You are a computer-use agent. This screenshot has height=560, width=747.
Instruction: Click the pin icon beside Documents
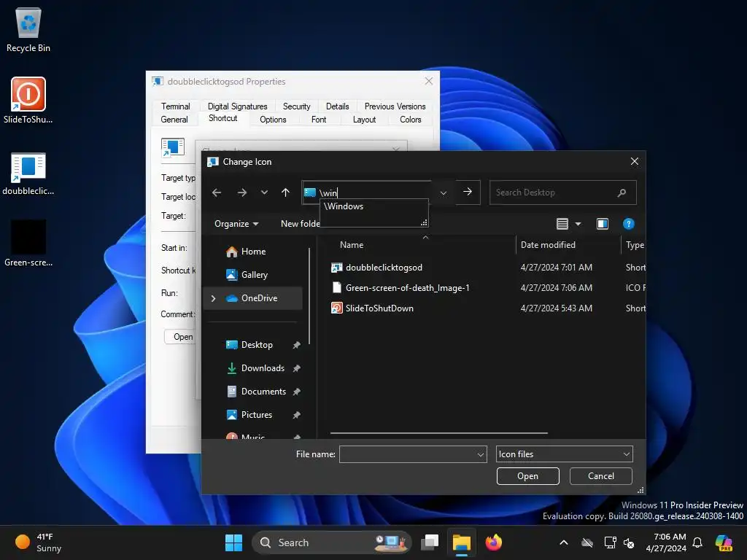pyautogui.click(x=296, y=392)
